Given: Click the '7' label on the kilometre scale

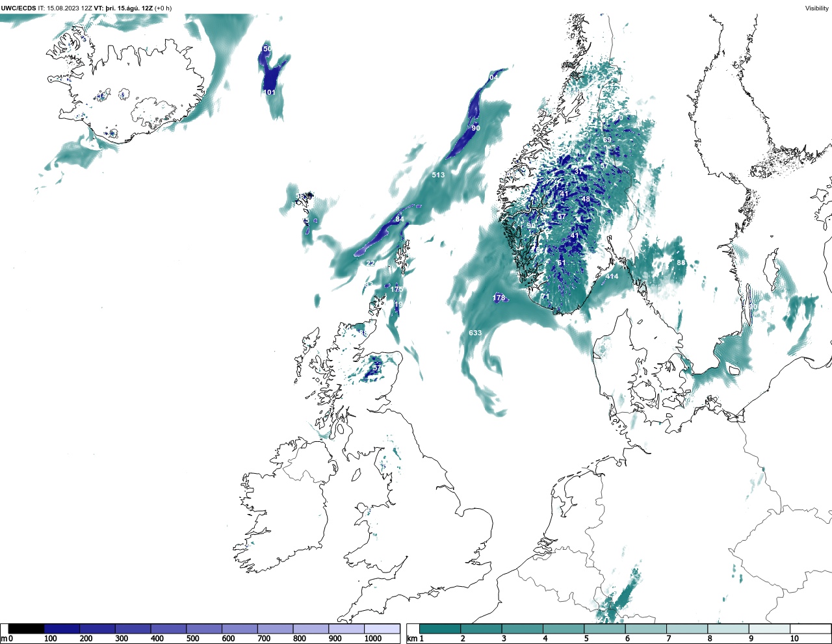Looking at the screenshot, I should (x=669, y=639).
